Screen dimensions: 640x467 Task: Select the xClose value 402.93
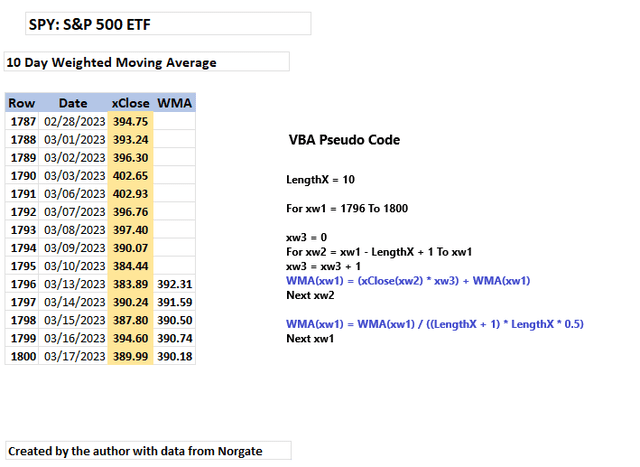tap(131, 193)
